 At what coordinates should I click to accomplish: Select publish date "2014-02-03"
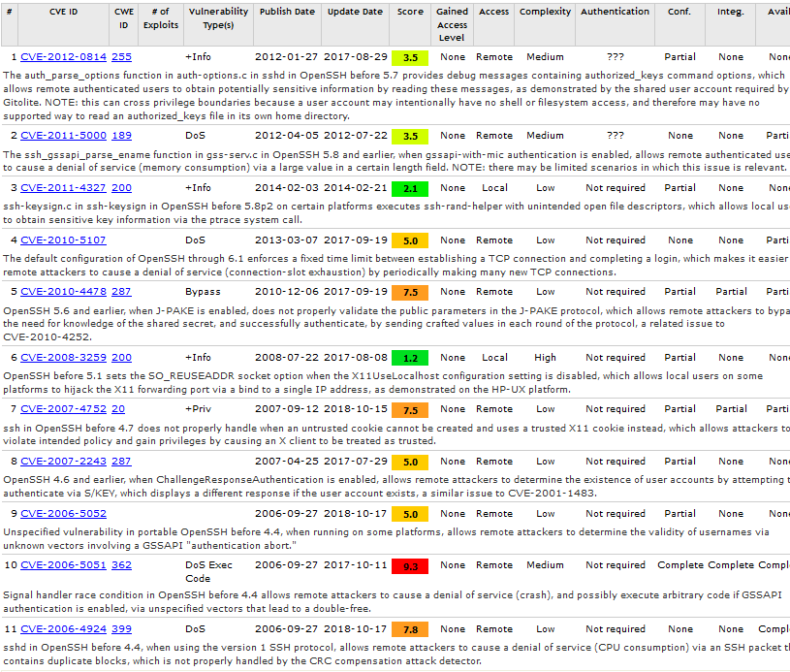coord(287,188)
